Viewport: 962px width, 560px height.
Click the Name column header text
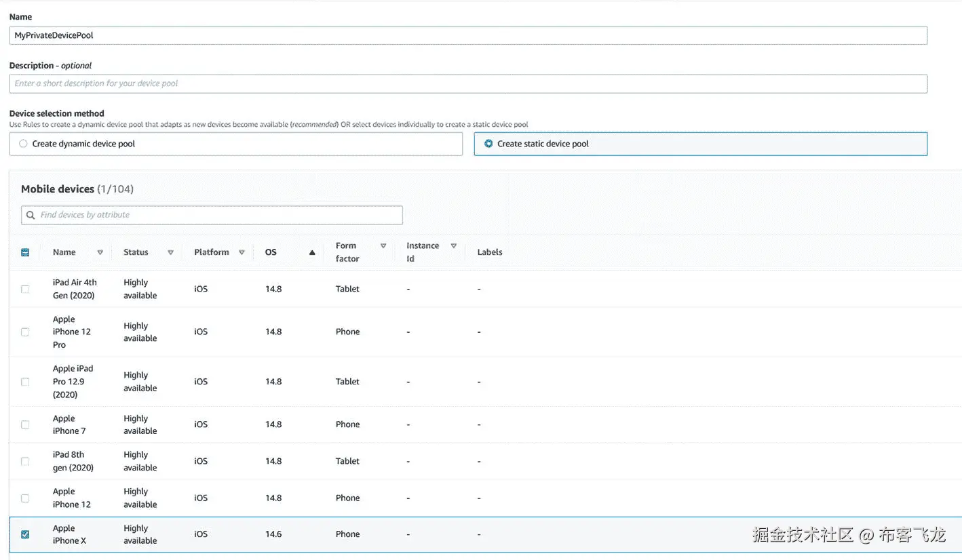(64, 252)
